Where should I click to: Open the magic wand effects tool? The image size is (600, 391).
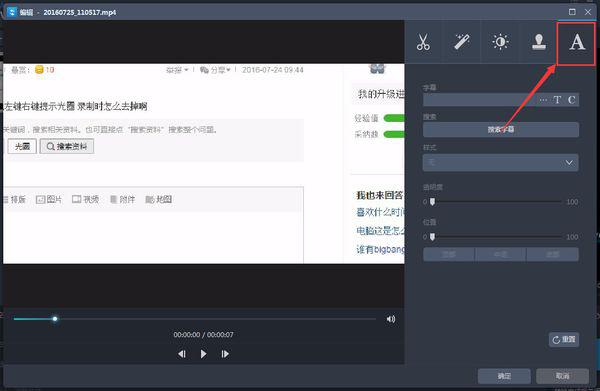pos(461,42)
